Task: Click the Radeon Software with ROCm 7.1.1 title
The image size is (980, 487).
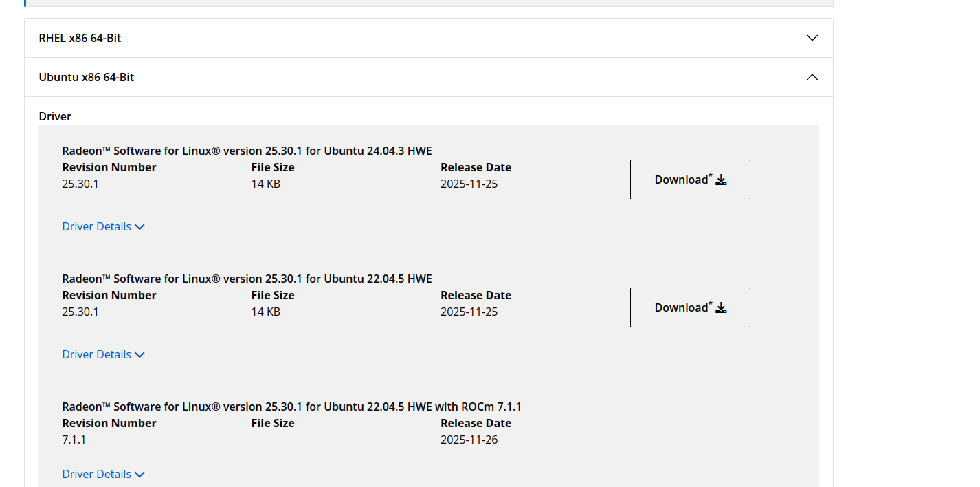Action: (x=291, y=407)
